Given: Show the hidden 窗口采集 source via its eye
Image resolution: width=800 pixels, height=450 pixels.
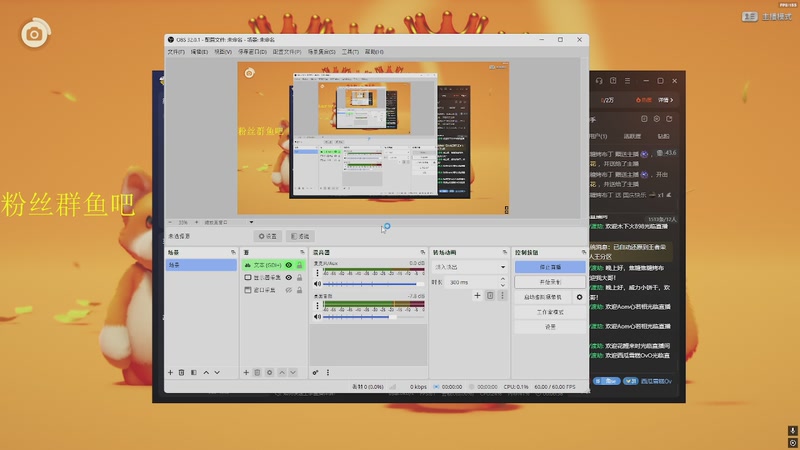Looking at the screenshot, I should (289, 290).
